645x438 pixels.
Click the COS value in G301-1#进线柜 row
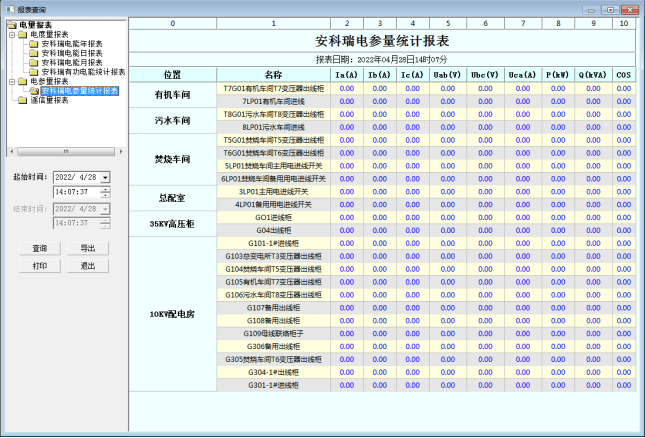pyautogui.click(x=624, y=385)
